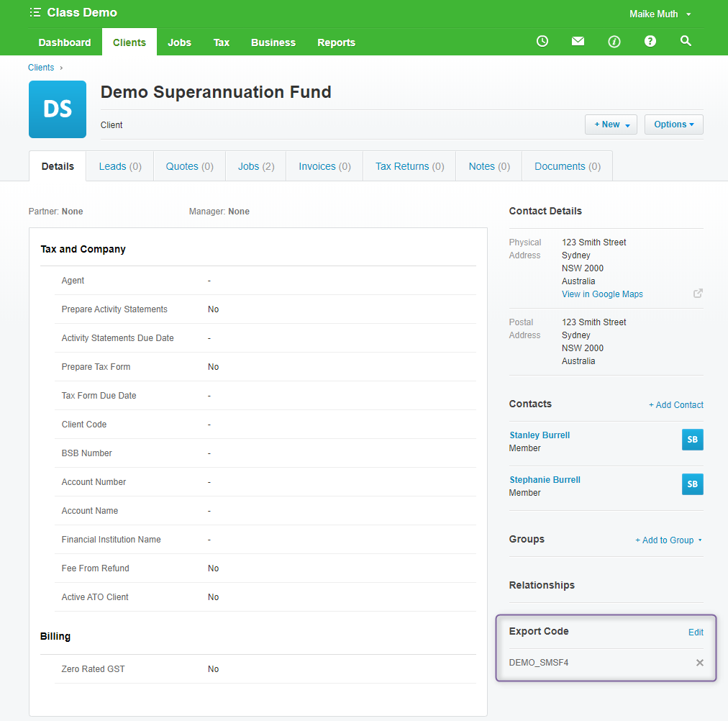Switch to the Tax Returns tab
The height and width of the screenshot is (721, 728).
[x=409, y=165]
